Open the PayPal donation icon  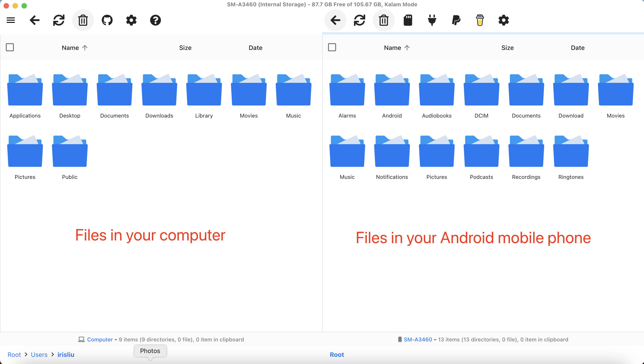click(456, 20)
